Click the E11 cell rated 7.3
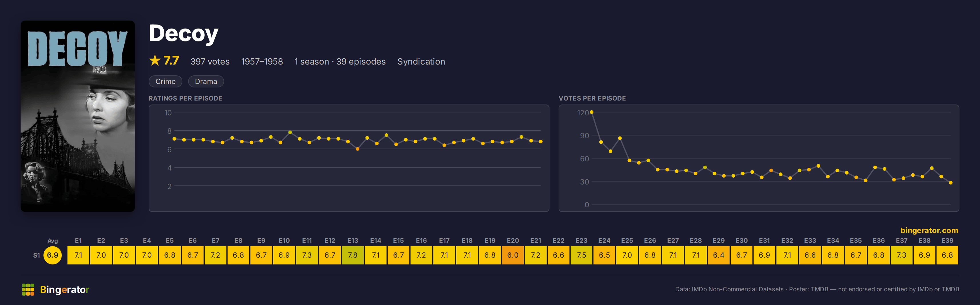The height and width of the screenshot is (305, 980). [x=307, y=255]
